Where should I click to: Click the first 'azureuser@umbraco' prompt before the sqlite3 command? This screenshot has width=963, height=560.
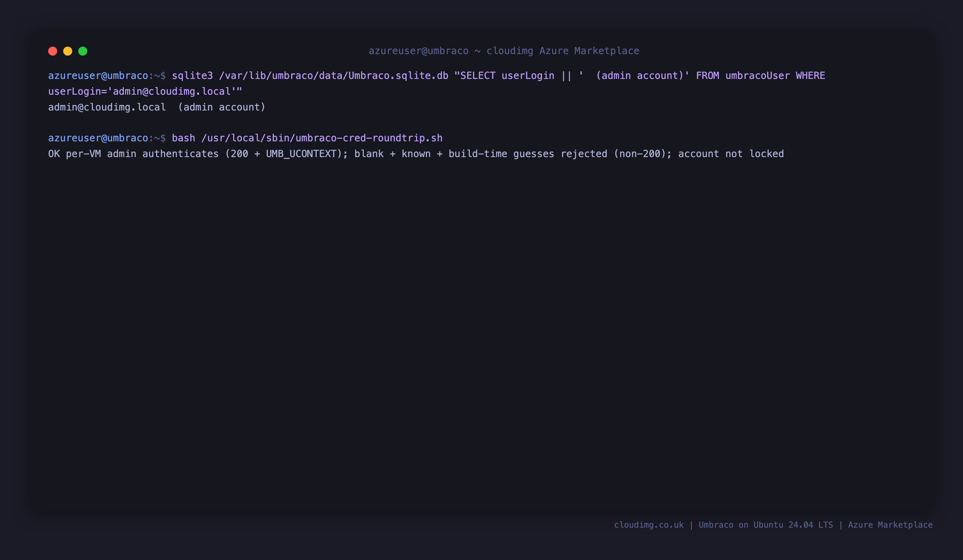98,76
